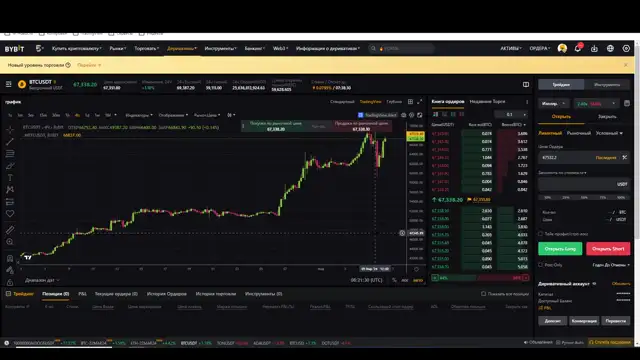Select the patterns drawing tool
This screenshot has width=640, height=360.
click(10, 189)
